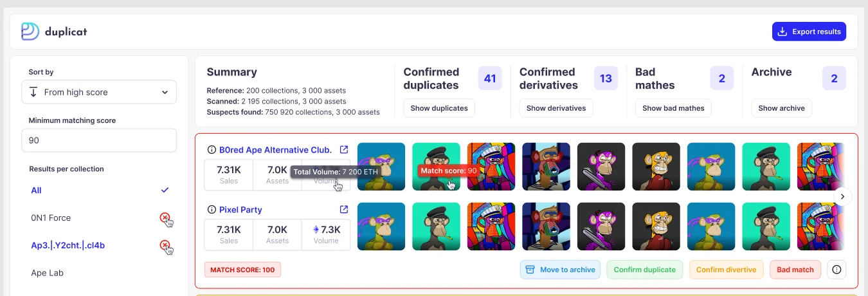Select Ape Lab collection filter
The height and width of the screenshot is (296, 868).
[x=48, y=273]
